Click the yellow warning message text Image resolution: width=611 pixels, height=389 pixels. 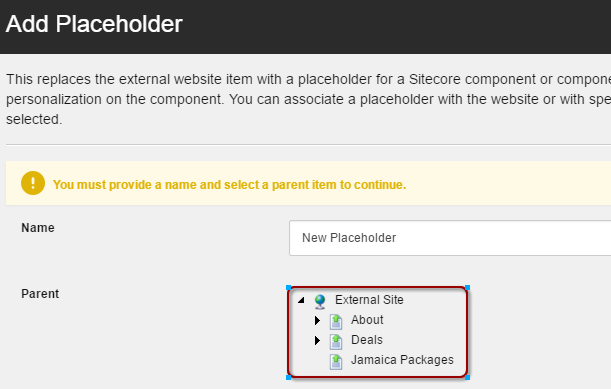[230, 184]
